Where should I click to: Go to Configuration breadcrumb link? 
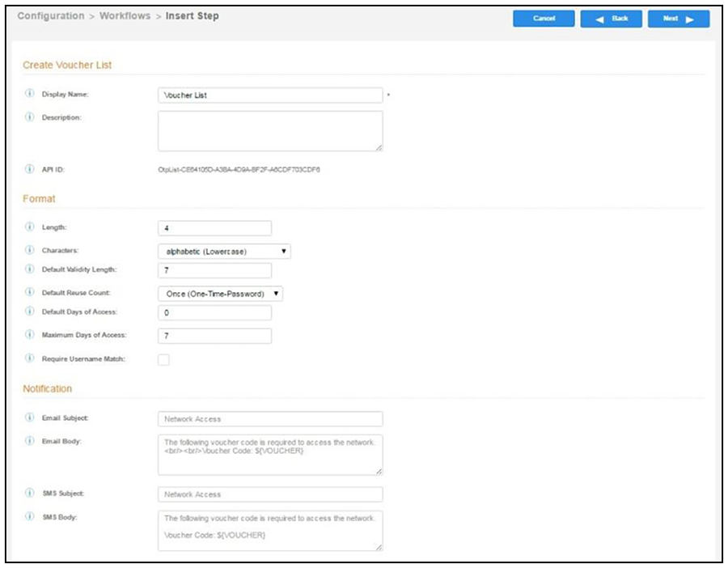tap(51, 16)
